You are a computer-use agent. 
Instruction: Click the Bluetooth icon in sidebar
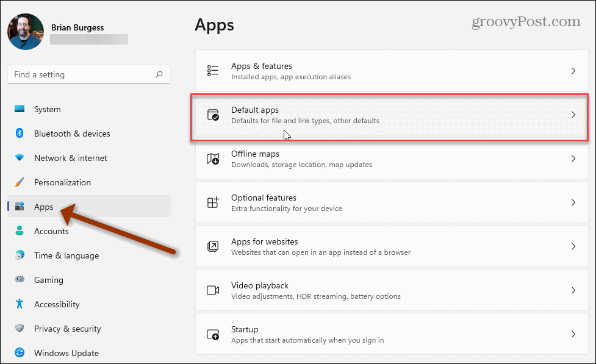click(20, 134)
